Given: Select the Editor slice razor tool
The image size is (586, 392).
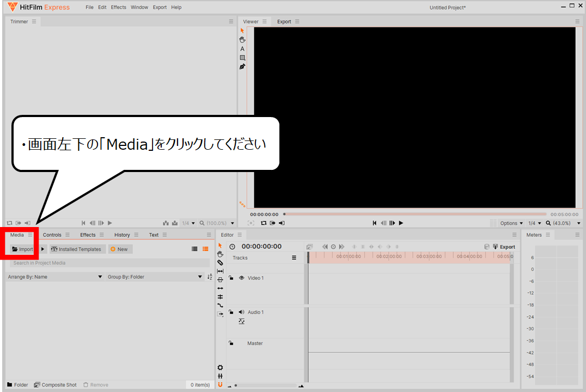Looking at the screenshot, I should click(220, 263).
